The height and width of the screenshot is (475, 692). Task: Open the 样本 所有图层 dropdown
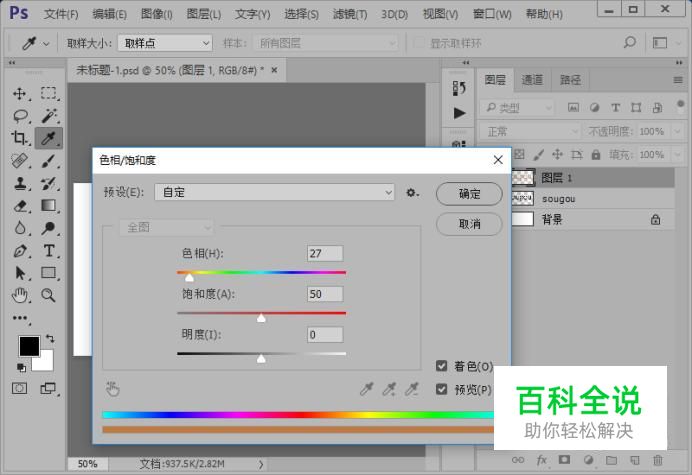[x=326, y=43]
